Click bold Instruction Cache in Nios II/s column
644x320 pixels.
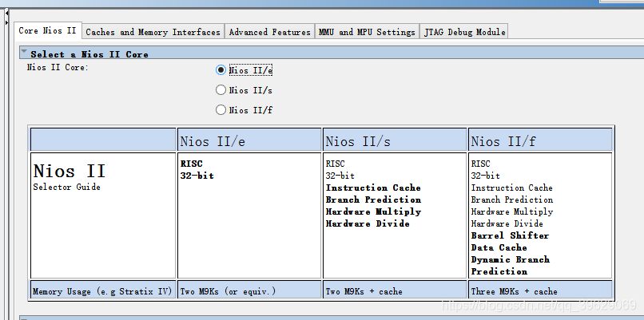373,188
